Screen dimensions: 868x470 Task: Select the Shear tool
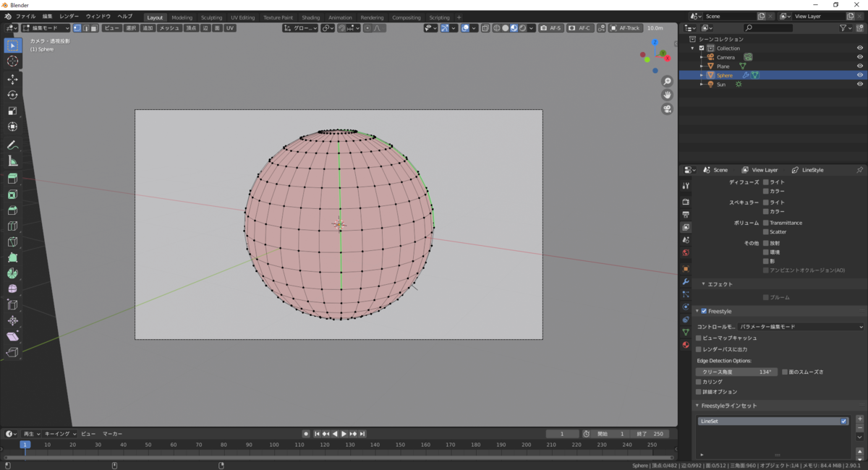[x=12, y=336]
